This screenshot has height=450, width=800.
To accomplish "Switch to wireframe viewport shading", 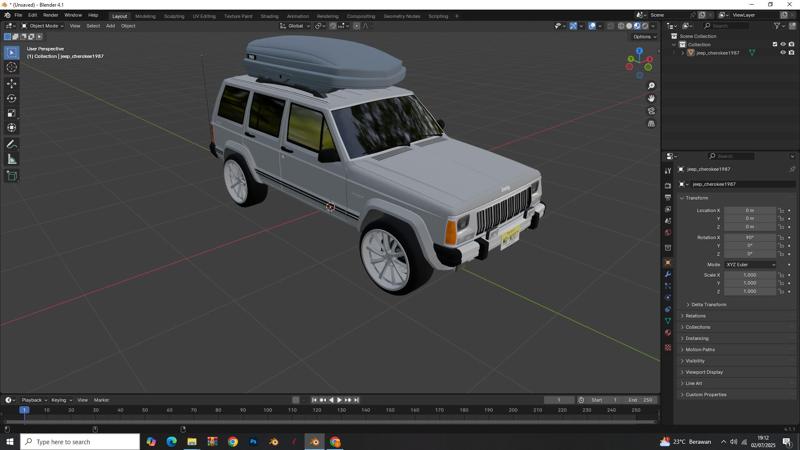I will coord(621,26).
